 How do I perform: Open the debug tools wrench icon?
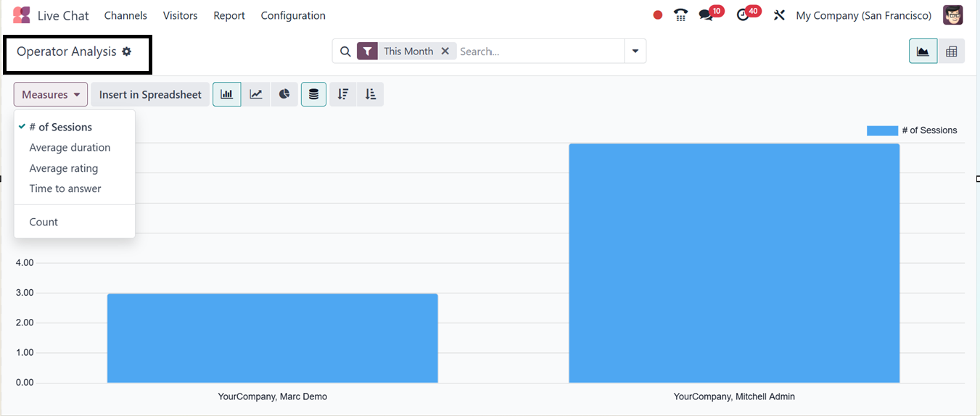(779, 15)
